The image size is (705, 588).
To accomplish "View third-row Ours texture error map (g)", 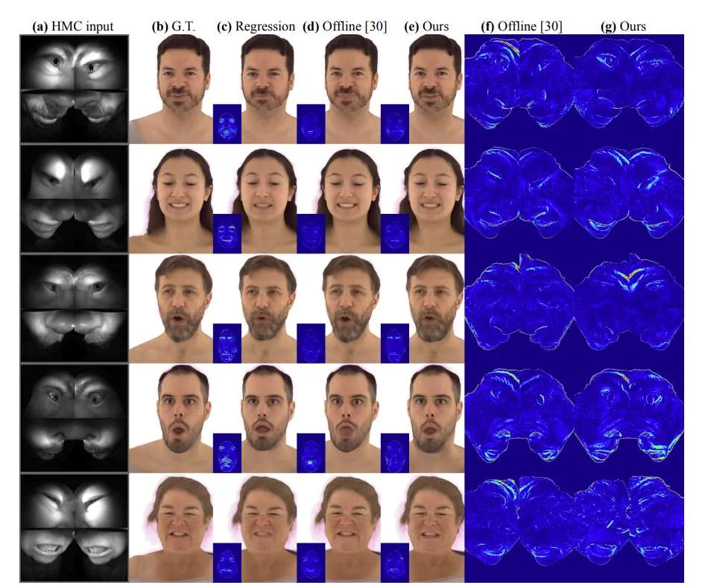I will coord(630,309).
